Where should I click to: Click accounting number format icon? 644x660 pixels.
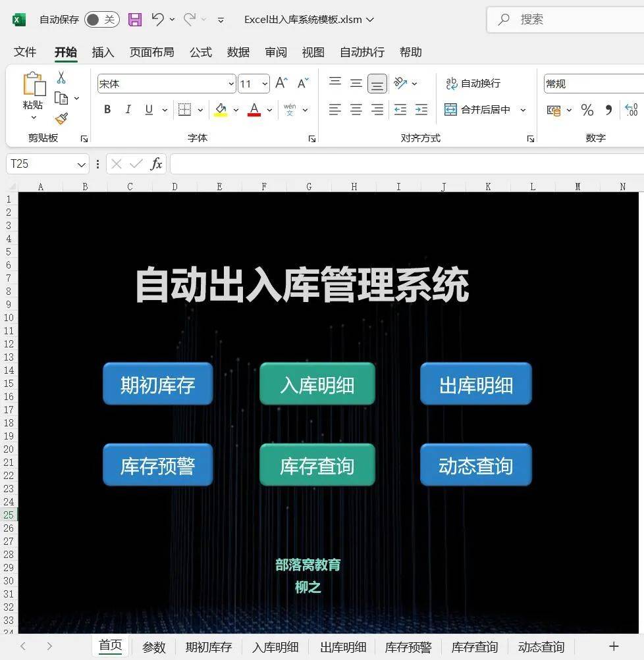[553, 111]
